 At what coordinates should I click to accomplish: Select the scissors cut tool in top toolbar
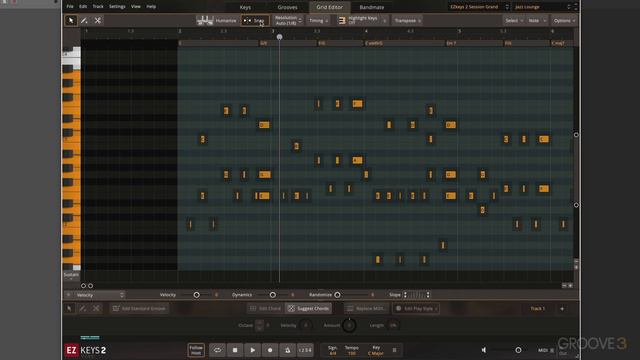pyautogui.click(x=98, y=20)
